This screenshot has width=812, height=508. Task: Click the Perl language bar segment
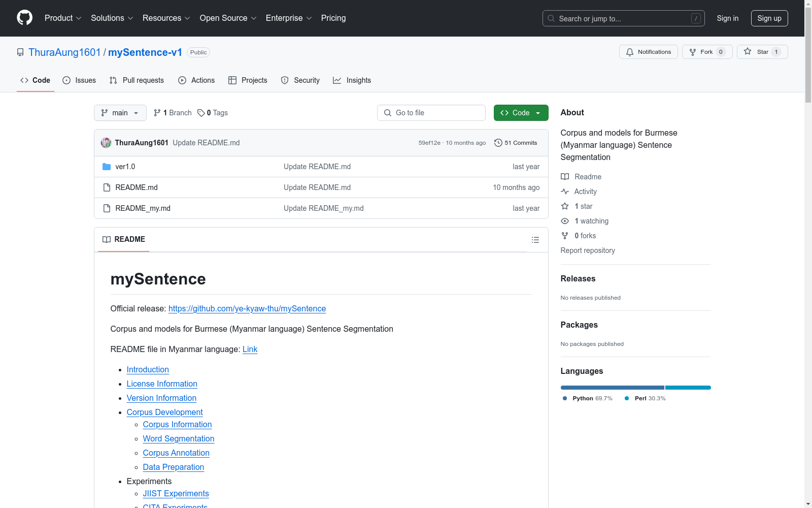tap(688, 388)
